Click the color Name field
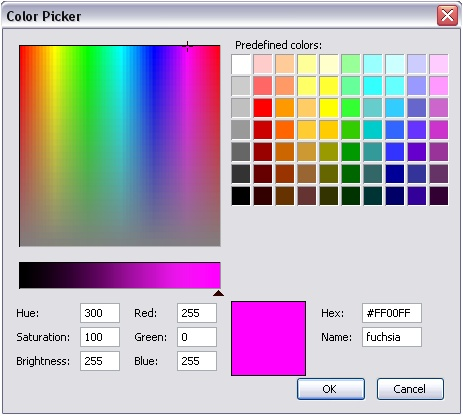463x416 pixels. [392, 337]
